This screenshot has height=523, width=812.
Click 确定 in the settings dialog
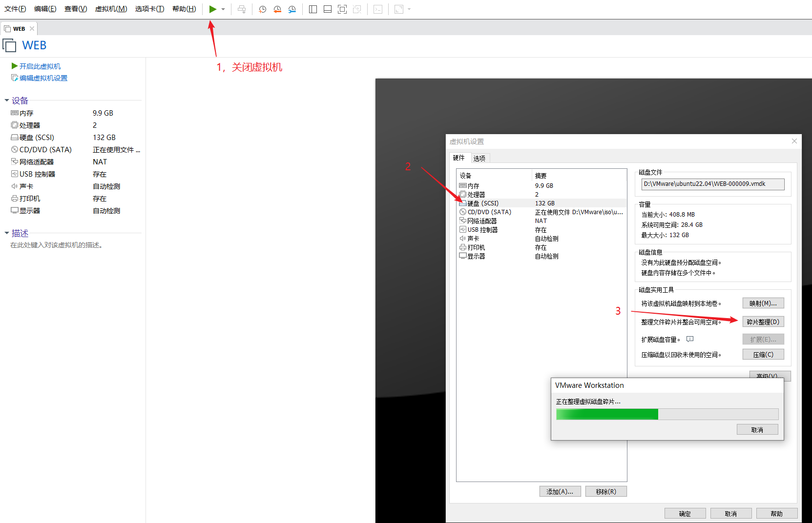point(685,513)
